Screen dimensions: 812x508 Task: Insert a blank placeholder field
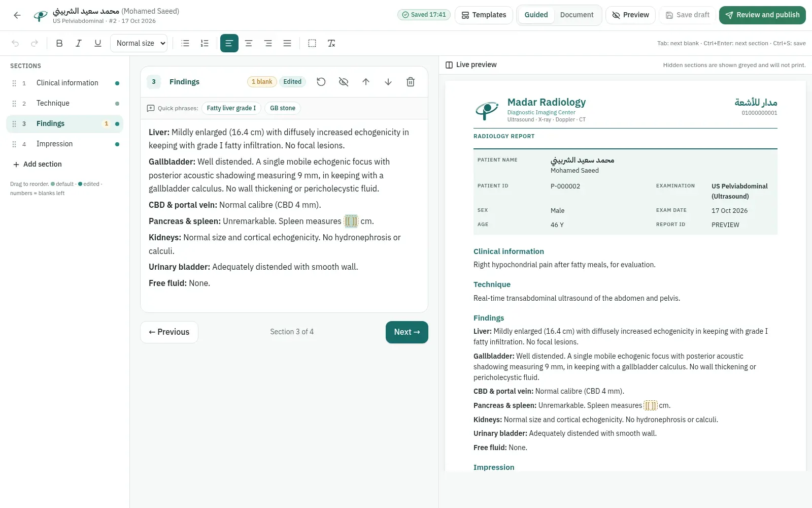(312, 43)
